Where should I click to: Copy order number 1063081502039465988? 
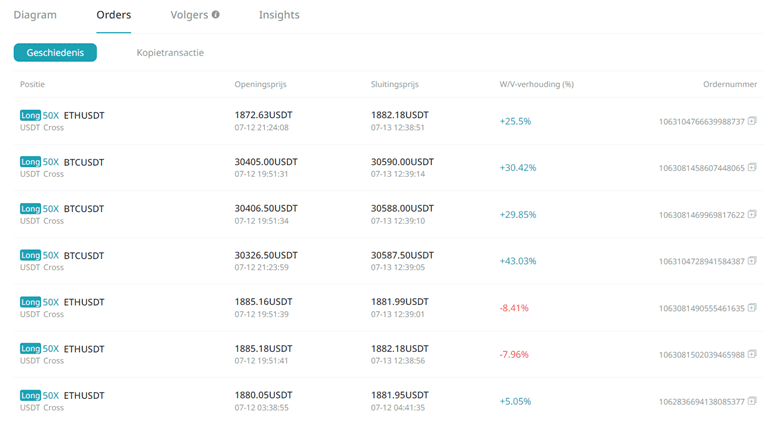click(x=752, y=354)
